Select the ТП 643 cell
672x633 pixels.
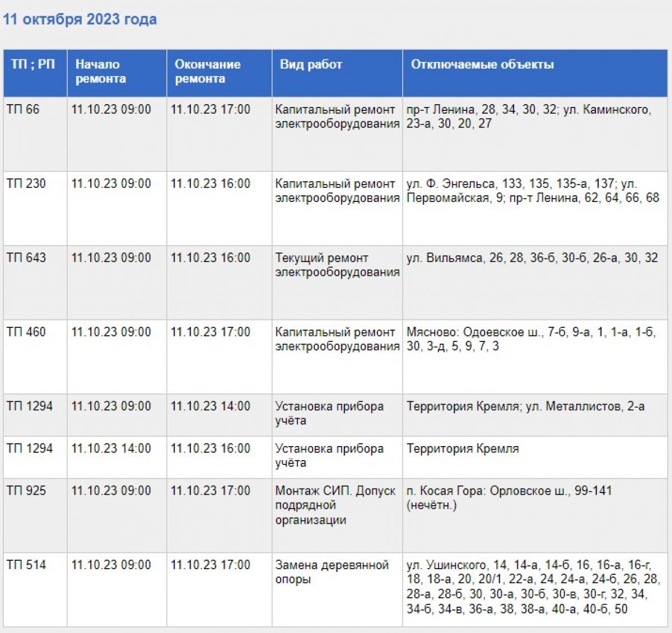[35, 283]
